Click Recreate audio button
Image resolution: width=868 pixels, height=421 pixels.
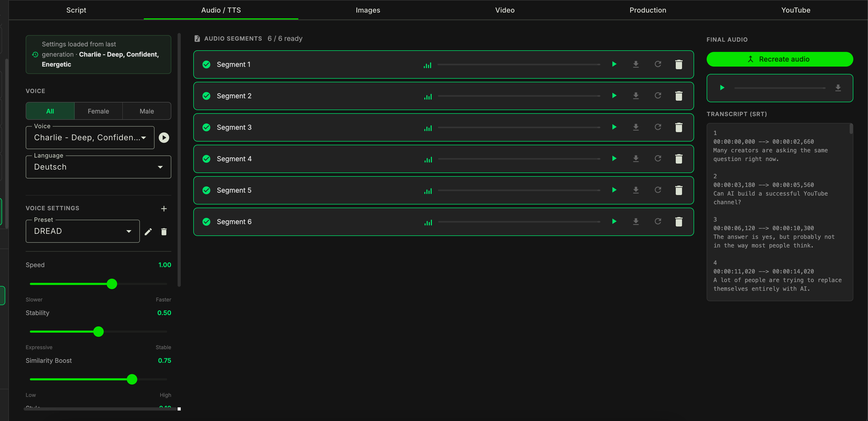[x=780, y=59]
